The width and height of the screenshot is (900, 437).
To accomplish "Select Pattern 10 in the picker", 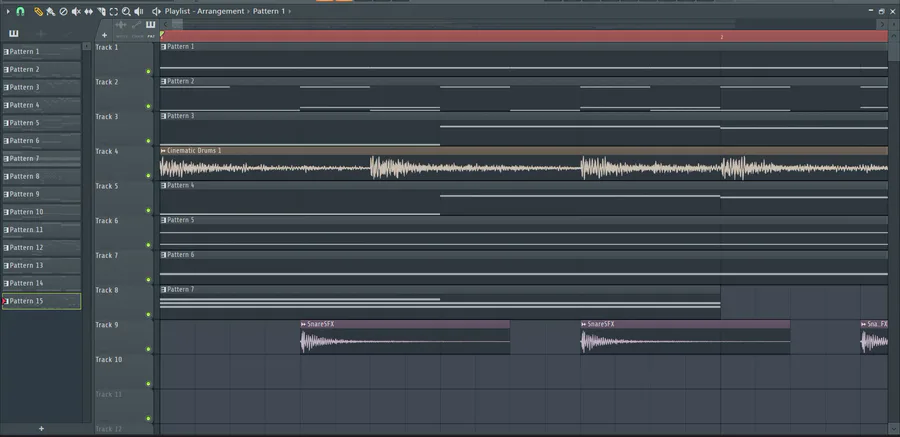I will [x=41, y=212].
